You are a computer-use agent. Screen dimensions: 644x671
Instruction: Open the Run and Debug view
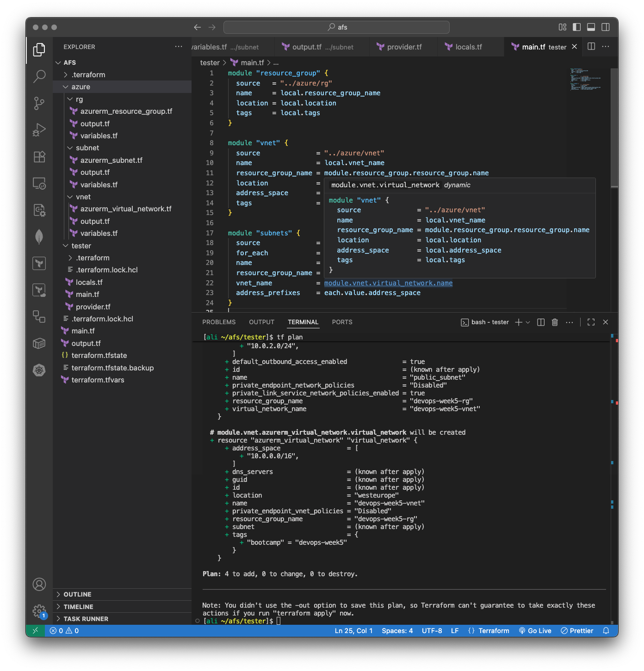point(39,130)
